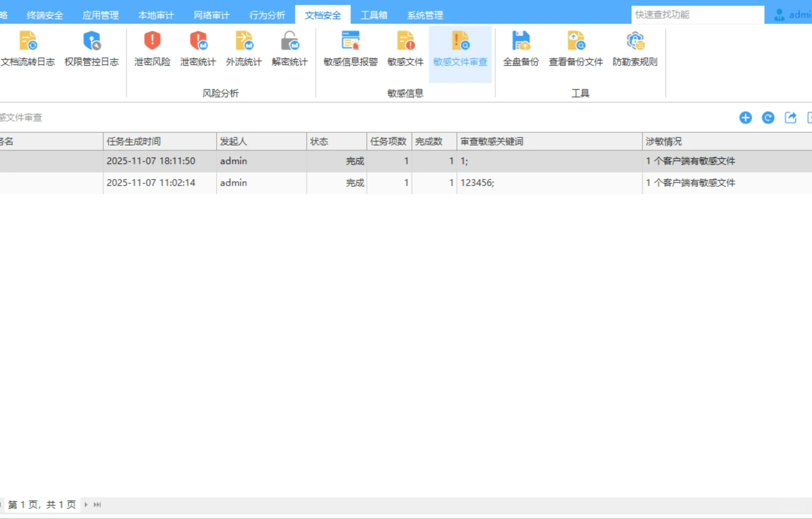Click the 快速查找功能 search field
Image resolution: width=812 pixels, height=519 pixels.
[697, 15]
